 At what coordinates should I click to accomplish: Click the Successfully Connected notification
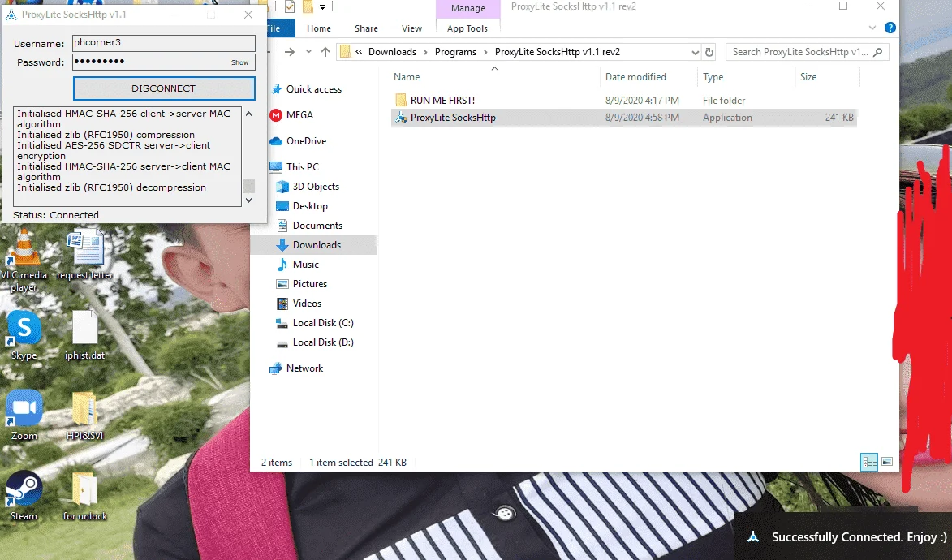pos(844,537)
